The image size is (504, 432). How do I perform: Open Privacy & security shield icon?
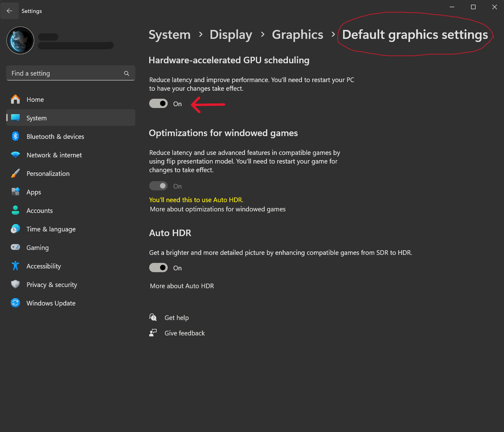point(15,285)
